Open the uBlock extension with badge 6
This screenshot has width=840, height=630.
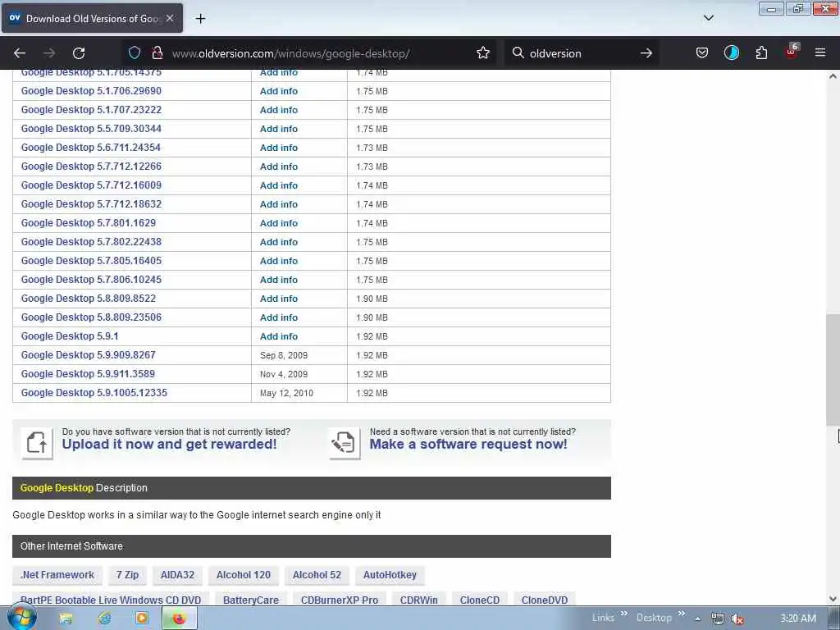pos(792,52)
